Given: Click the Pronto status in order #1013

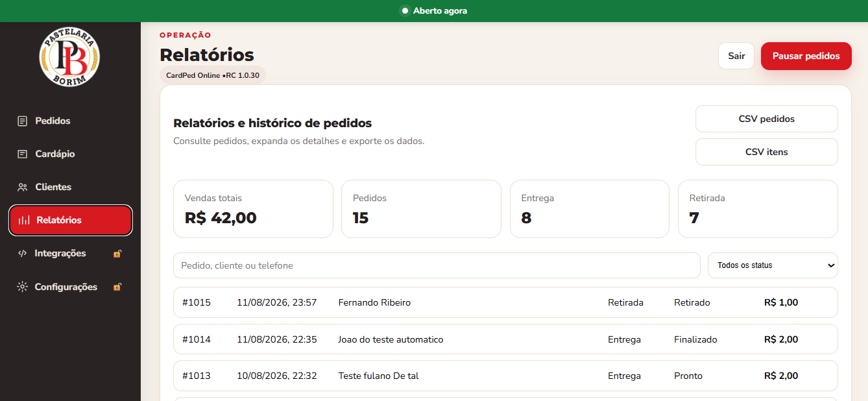Looking at the screenshot, I should click(x=688, y=376).
